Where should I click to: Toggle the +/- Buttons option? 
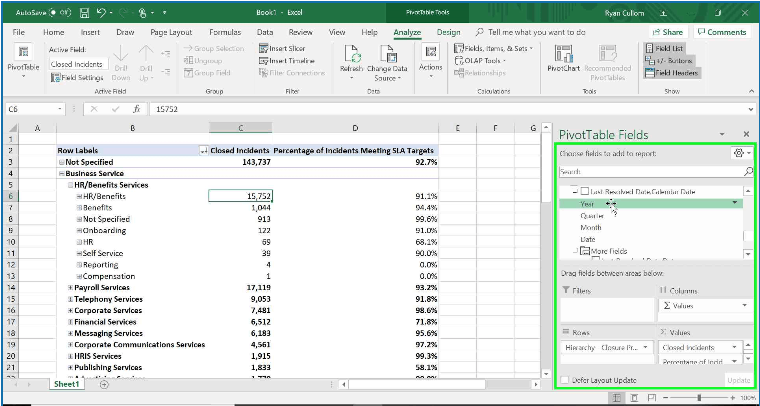[669, 61]
